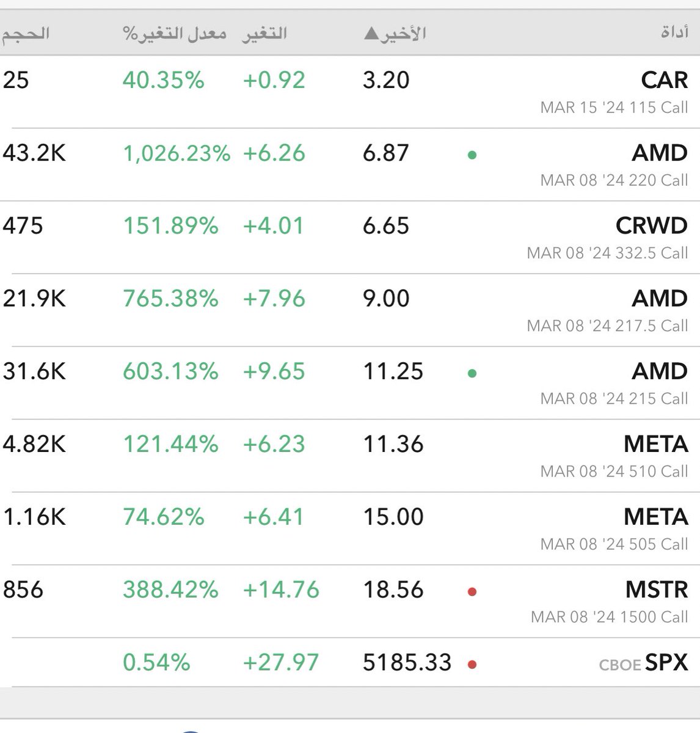The image size is (700, 733).
Task: Click percent change 603.13%
Action: point(171,371)
